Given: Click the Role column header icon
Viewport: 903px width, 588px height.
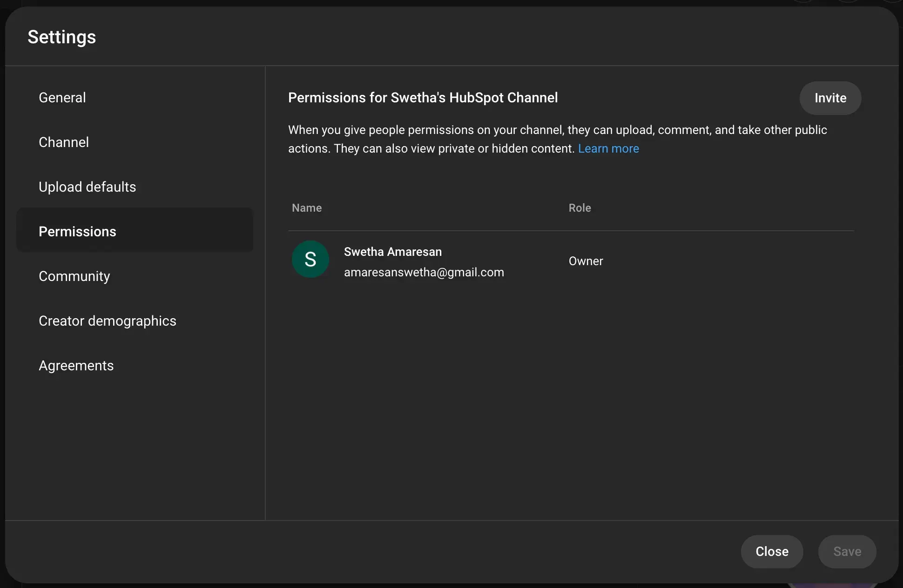Looking at the screenshot, I should pyautogui.click(x=579, y=208).
